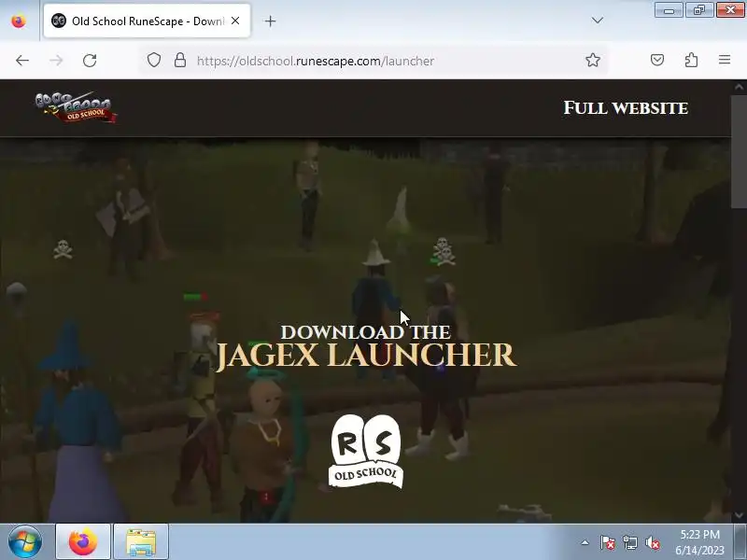Click the greyed-out forward arrow button

click(x=56, y=61)
